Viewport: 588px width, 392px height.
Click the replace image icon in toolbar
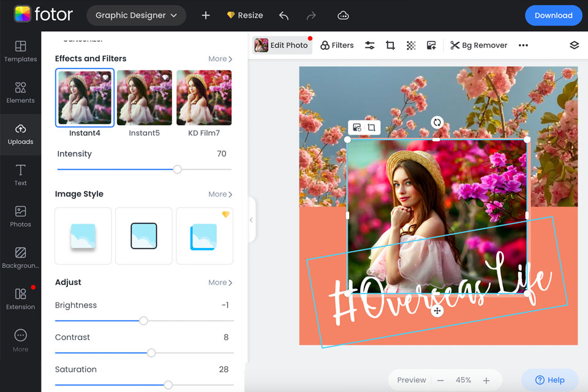coord(431,45)
